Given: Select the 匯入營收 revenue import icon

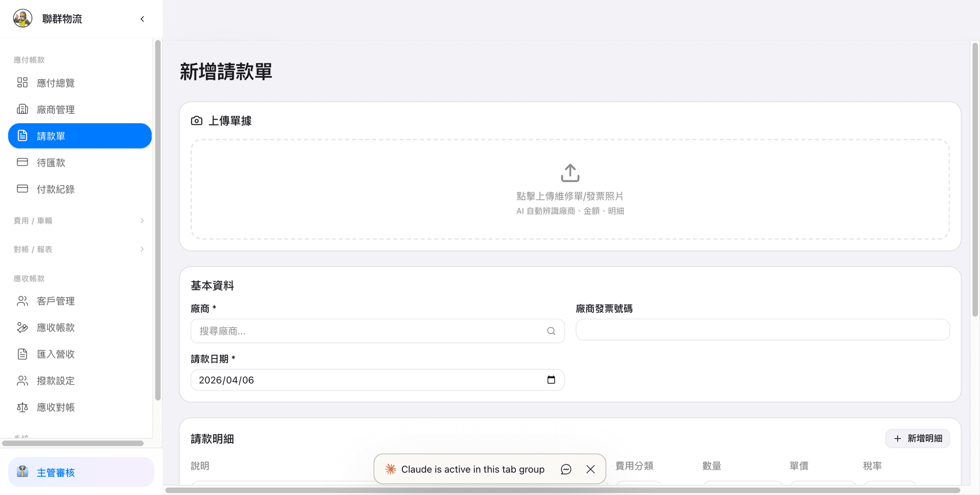Looking at the screenshot, I should [x=22, y=354].
